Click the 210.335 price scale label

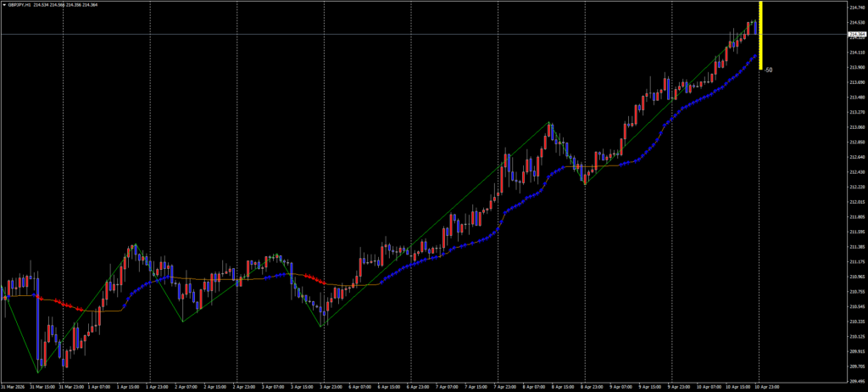pos(856,322)
